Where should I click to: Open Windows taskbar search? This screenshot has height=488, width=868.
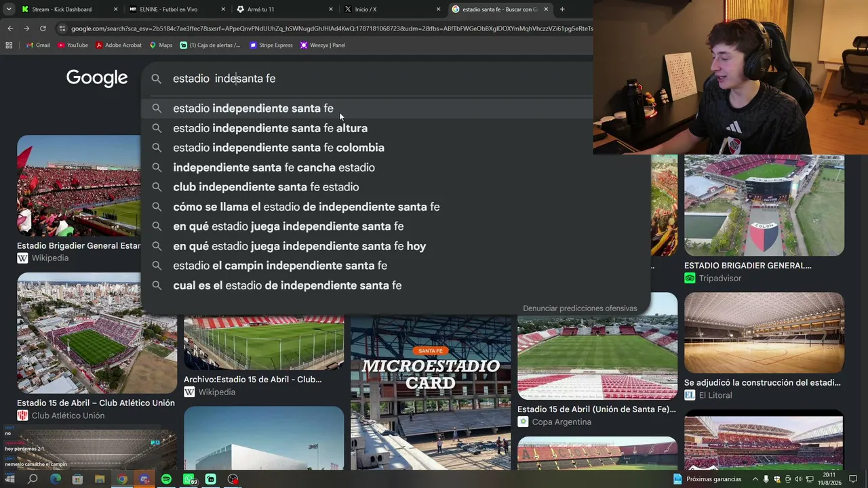pos(33,479)
